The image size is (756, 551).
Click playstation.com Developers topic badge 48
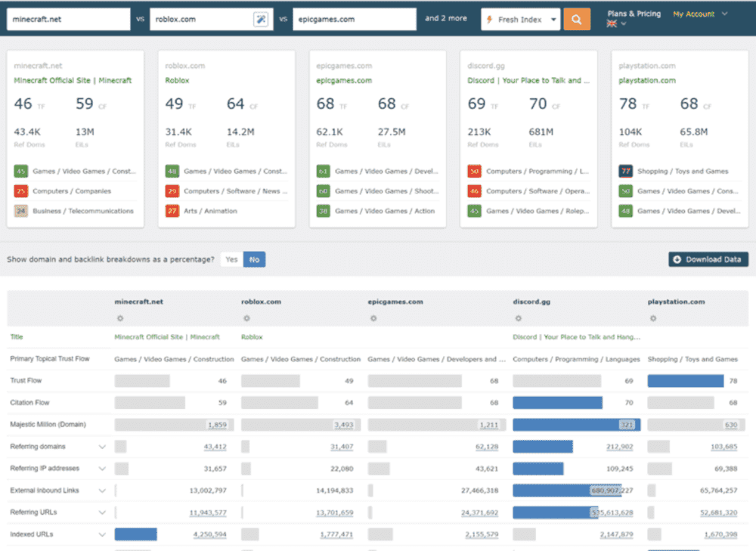coord(626,211)
